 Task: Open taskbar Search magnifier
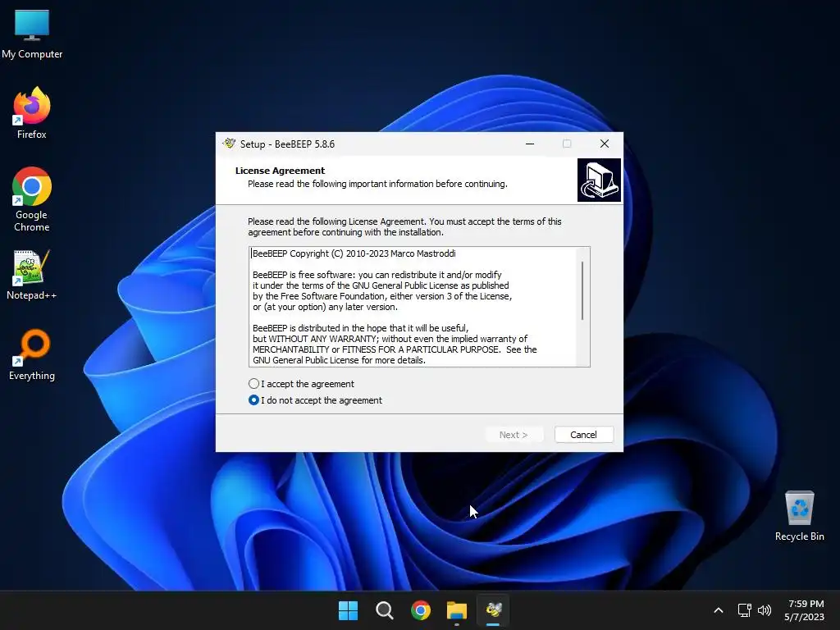(384, 609)
